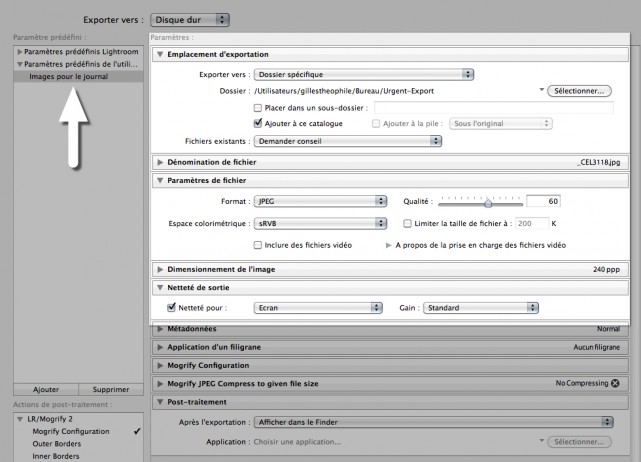Click the Qualité slider handle
Image resolution: width=641 pixels, height=462 pixels.
point(488,203)
